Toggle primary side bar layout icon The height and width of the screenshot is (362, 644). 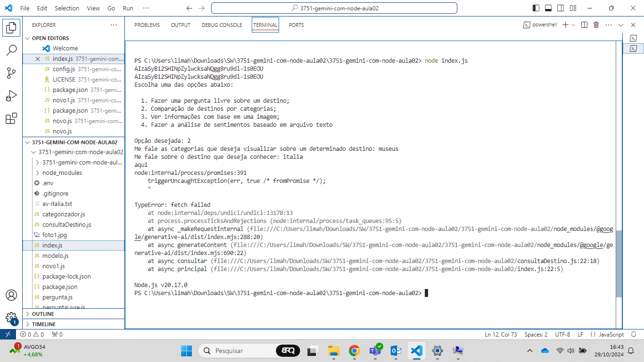(536, 8)
